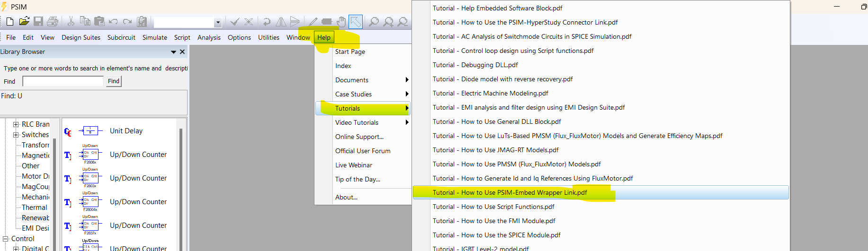Close the Library Browser panel
Viewport: 868px width, 251px height.
pyautogui.click(x=182, y=52)
